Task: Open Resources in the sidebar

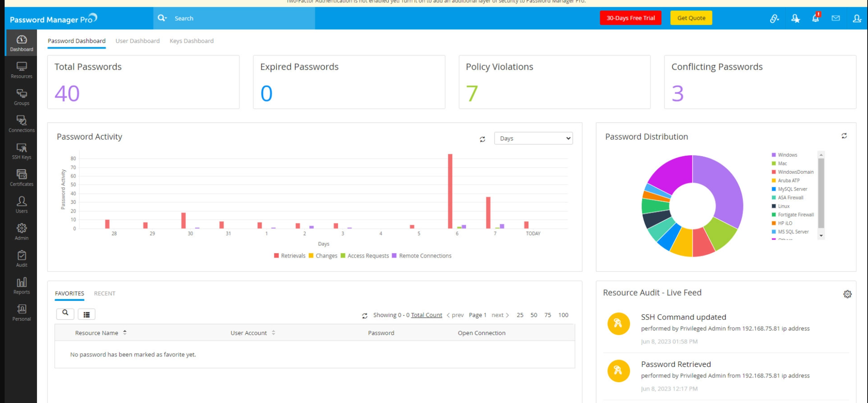Action: pos(21,70)
